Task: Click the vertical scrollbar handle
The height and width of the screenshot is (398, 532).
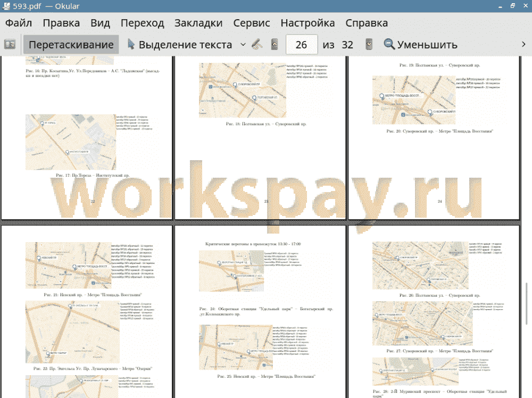Action: click(x=527, y=303)
